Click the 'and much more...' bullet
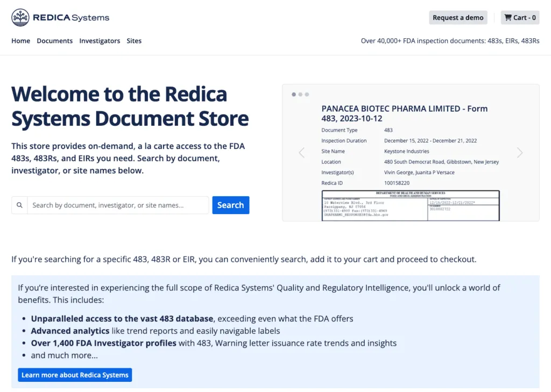This screenshot has height=392, width=551. coord(65,355)
